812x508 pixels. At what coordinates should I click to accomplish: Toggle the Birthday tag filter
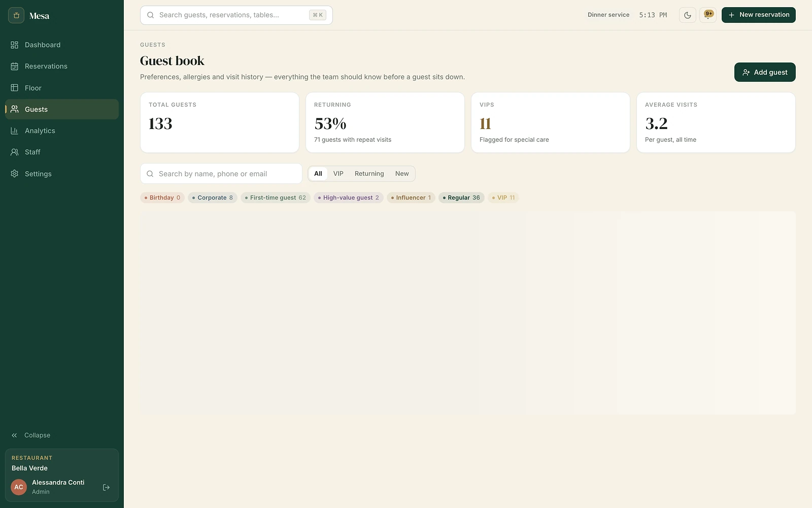[162, 198]
